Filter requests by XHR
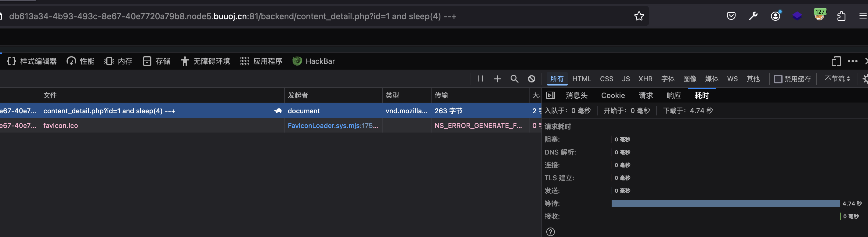Screen dimensions: 868x237 point(645,79)
